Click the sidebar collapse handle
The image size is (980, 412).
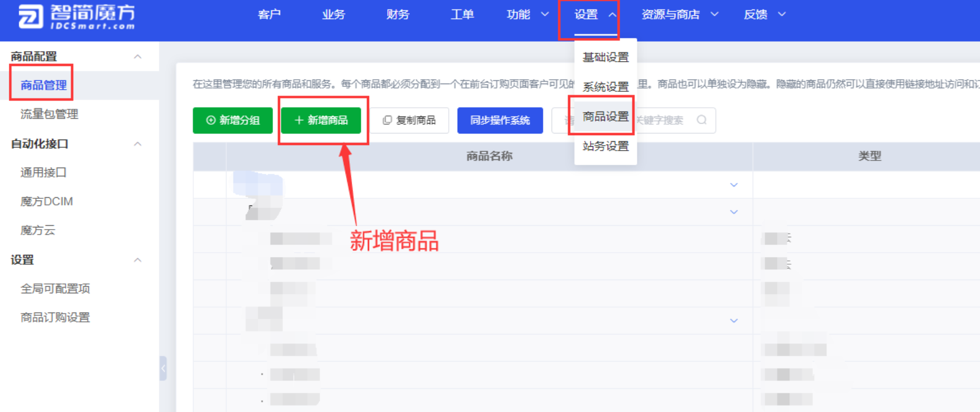(x=163, y=368)
